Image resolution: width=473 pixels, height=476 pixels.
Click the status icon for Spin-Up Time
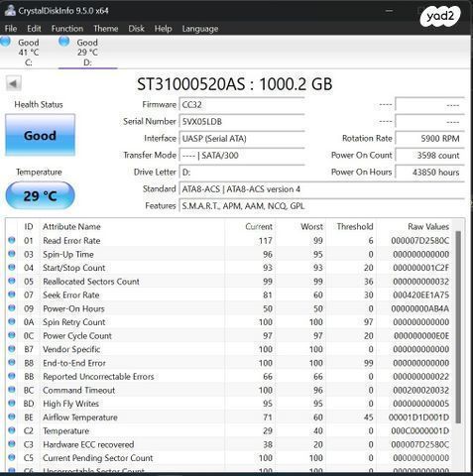tap(12, 254)
